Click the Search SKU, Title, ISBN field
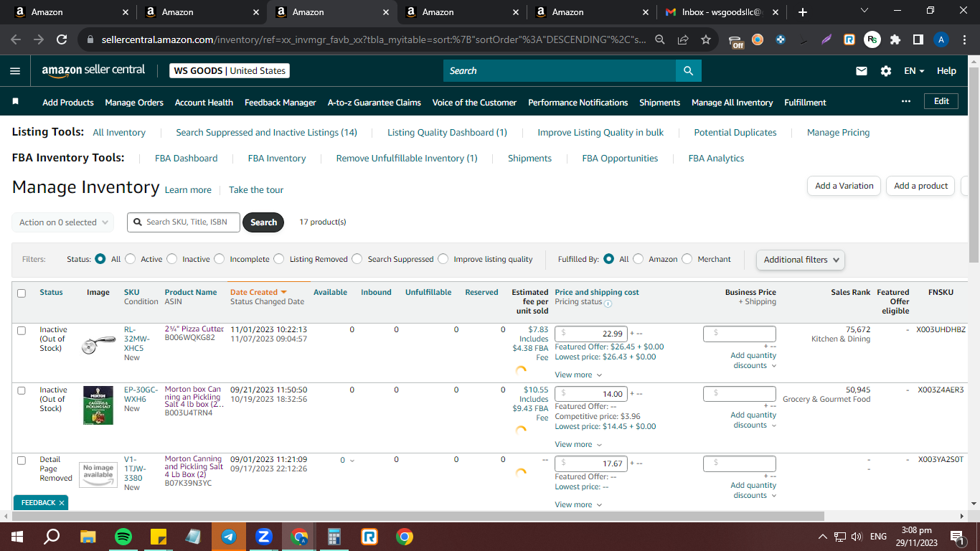 click(184, 222)
